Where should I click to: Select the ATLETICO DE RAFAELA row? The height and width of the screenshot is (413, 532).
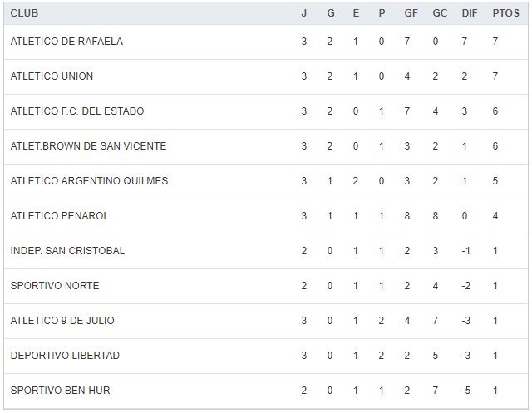tap(66, 42)
